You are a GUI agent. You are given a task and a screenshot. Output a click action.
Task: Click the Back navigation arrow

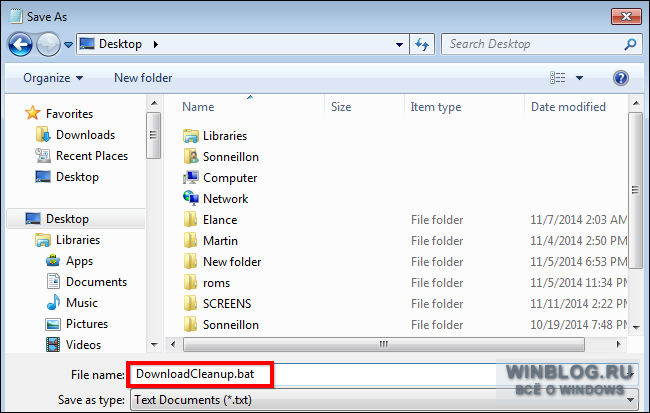[20, 44]
